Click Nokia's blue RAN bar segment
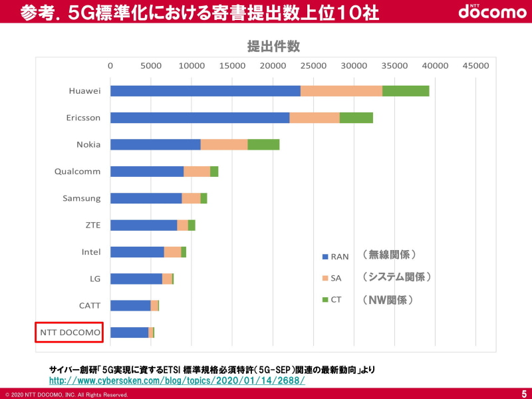Image resolution: width=532 pixels, height=399 pixels. click(x=156, y=144)
